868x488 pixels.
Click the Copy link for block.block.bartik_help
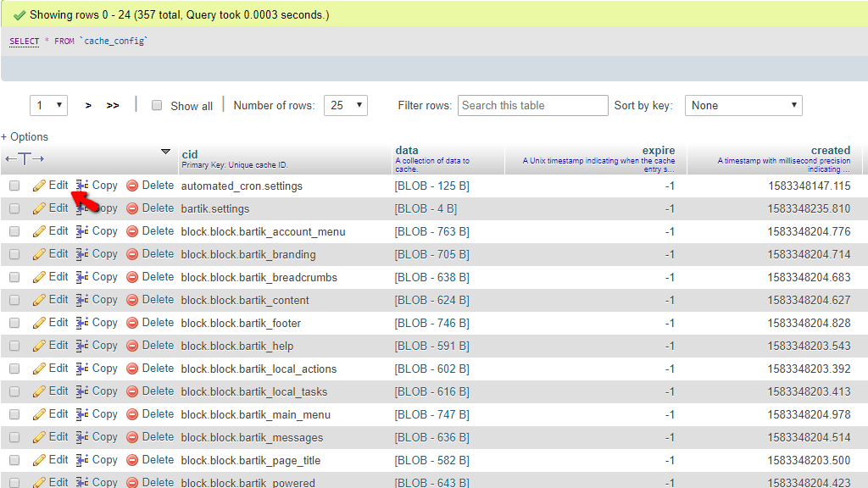[x=104, y=346]
